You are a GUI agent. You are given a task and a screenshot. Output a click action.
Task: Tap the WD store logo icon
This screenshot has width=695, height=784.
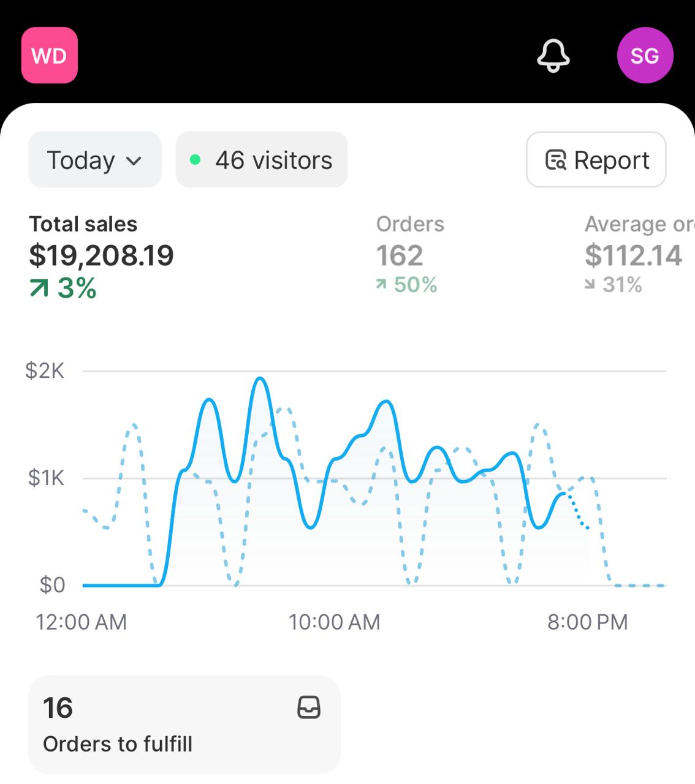pyautogui.click(x=50, y=55)
